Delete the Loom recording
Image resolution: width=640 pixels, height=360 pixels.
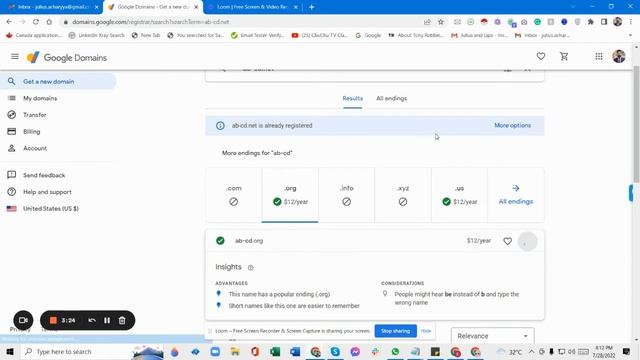pyautogui.click(x=122, y=320)
